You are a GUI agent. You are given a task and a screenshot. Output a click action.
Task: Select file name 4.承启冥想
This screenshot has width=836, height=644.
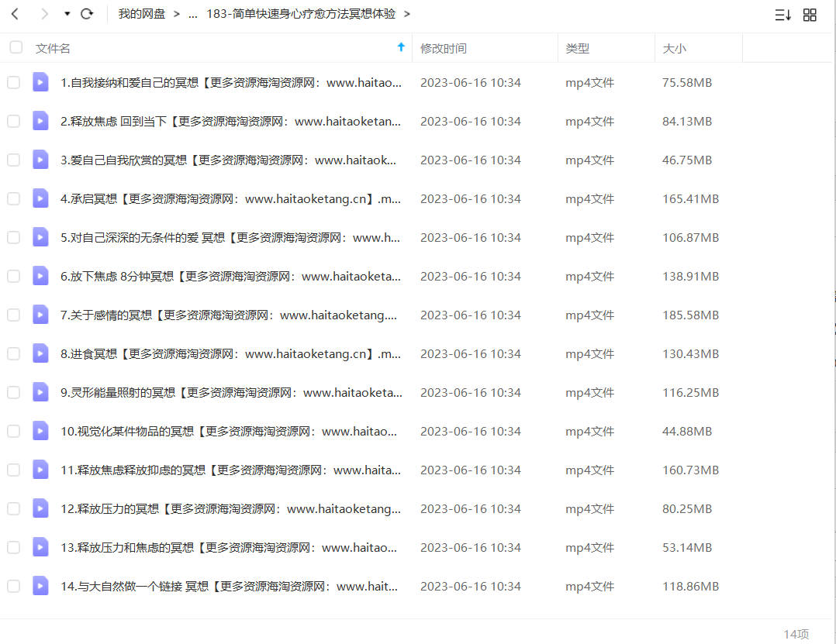pos(230,198)
